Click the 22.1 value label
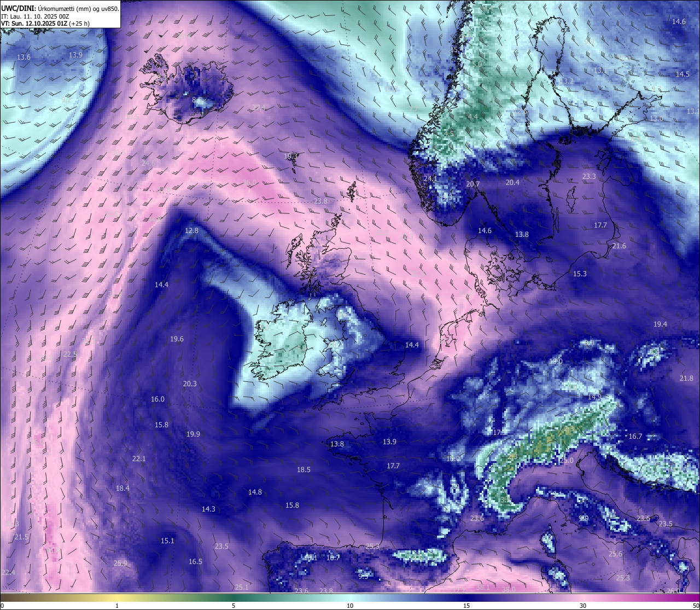Screen dimensions: 700x610 139,459
